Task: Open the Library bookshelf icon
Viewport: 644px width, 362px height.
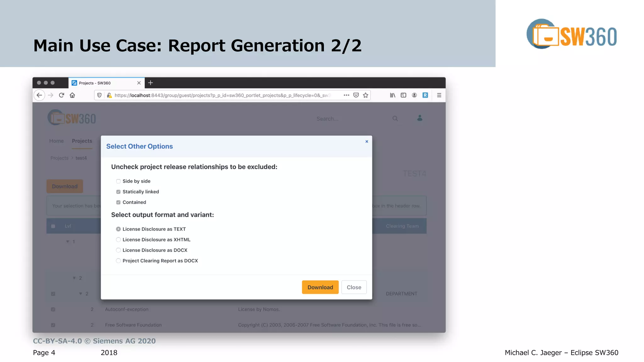Action: point(393,95)
